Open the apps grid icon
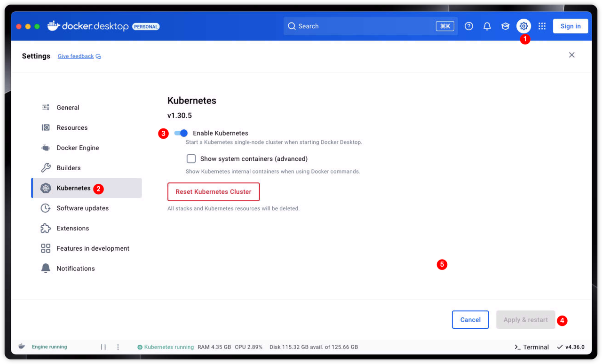The height and width of the screenshot is (364, 602). pos(542,26)
